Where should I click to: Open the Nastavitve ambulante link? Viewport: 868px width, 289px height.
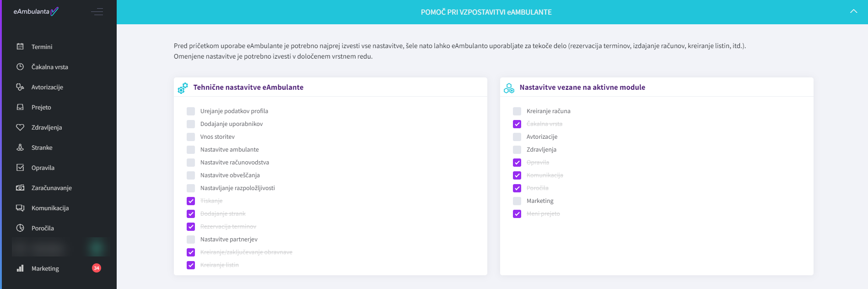tap(230, 150)
